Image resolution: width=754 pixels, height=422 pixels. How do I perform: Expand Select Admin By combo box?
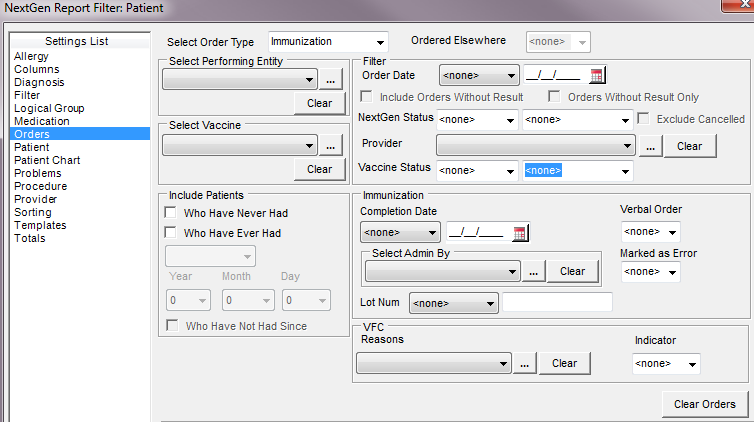coord(442,272)
